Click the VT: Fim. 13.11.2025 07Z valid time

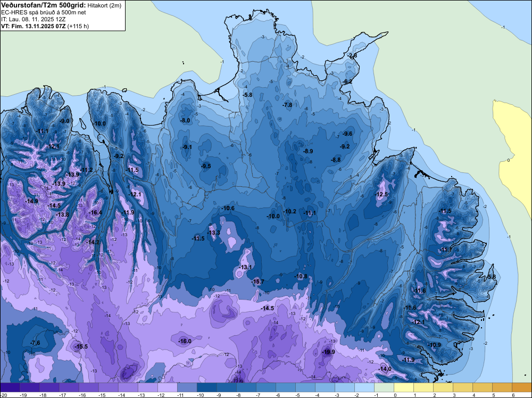pyautogui.click(x=34, y=26)
